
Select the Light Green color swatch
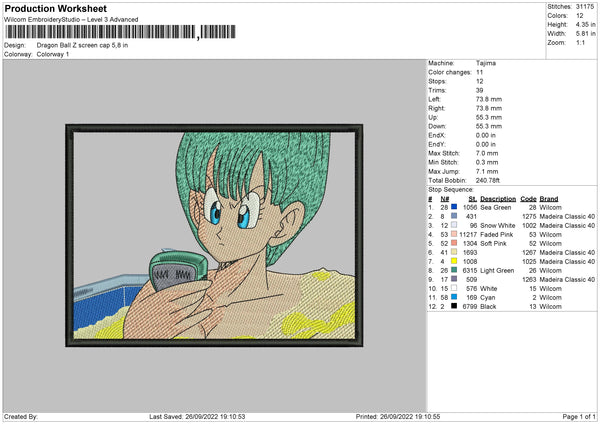pos(454,270)
